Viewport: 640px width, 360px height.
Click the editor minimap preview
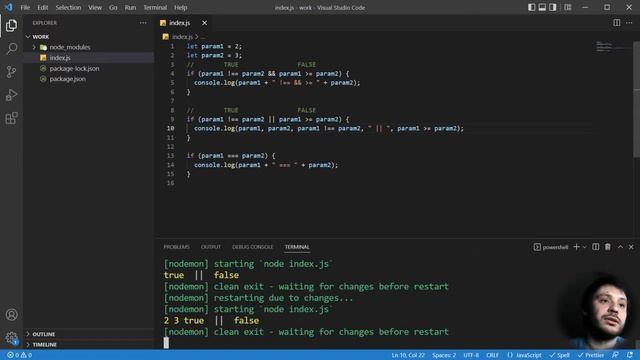click(613, 46)
